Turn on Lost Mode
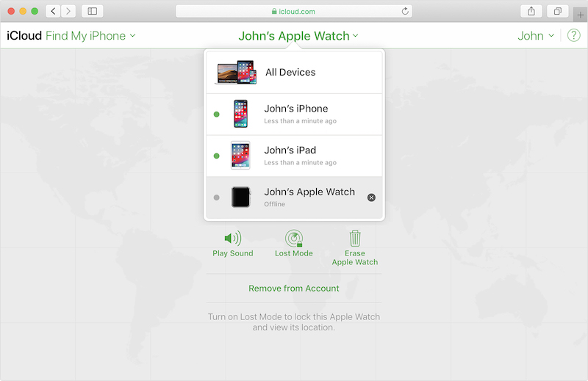This screenshot has height=381, width=588. point(293,244)
